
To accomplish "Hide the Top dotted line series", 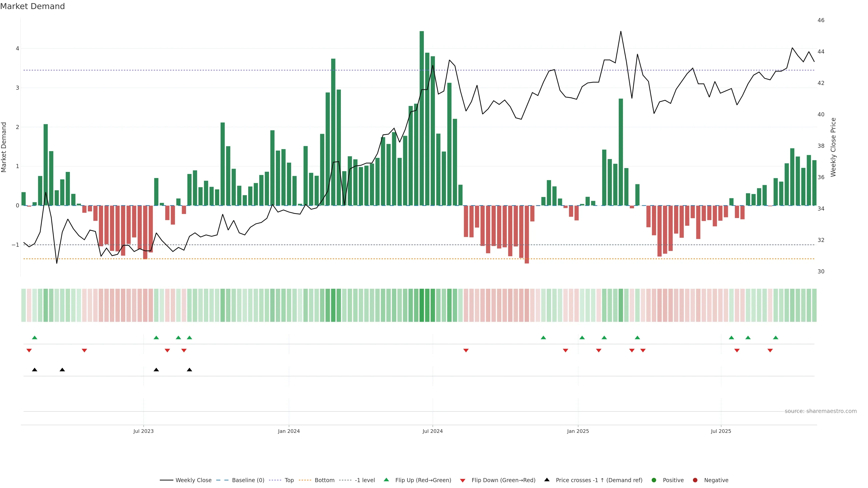I will [x=289, y=480].
